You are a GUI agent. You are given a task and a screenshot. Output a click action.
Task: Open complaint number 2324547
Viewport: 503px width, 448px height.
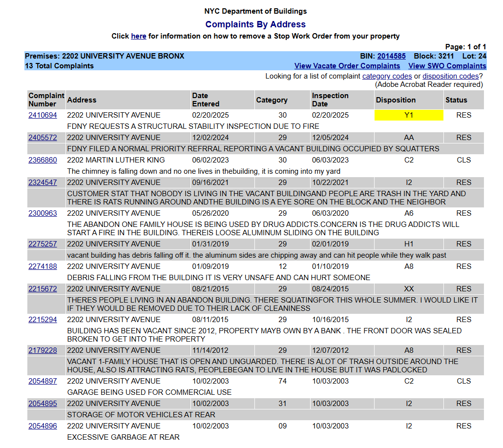click(42, 183)
